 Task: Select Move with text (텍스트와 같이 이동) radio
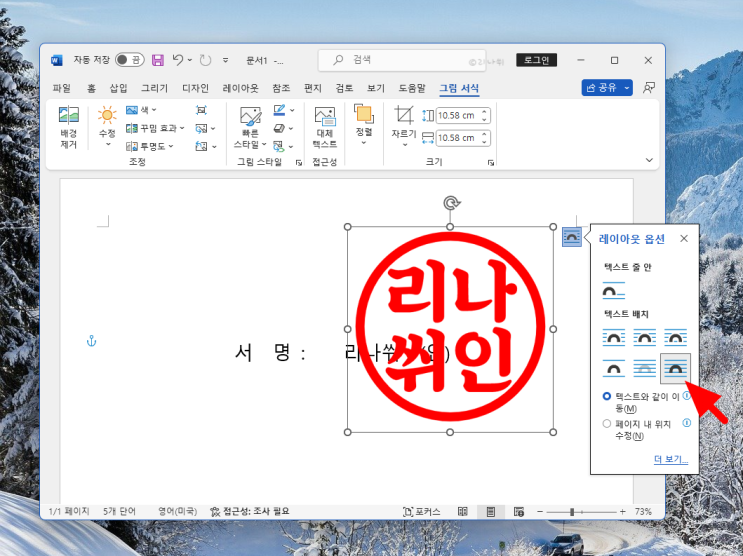click(x=607, y=396)
